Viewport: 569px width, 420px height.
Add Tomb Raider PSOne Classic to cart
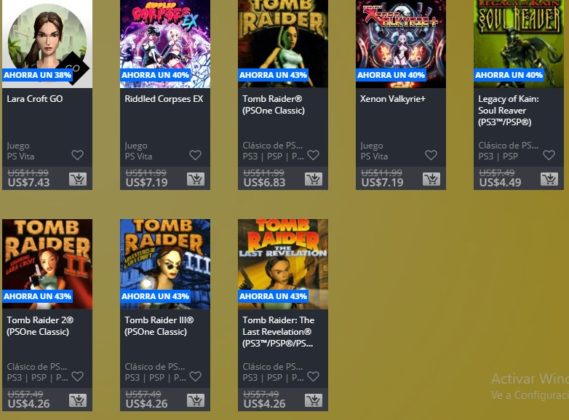[314, 179]
